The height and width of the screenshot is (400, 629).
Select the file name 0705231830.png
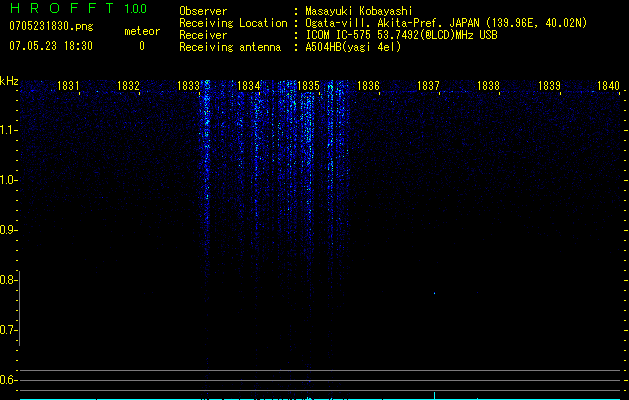tap(51, 27)
